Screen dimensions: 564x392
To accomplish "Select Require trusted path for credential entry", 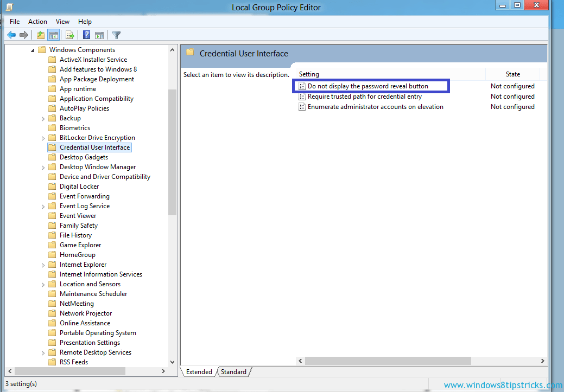I will 365,96.
